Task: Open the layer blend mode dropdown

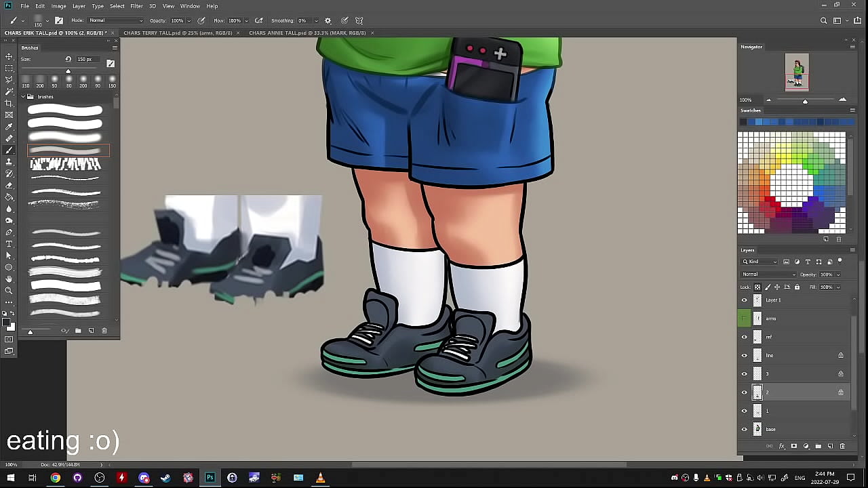Action: [x=768, y=274]
